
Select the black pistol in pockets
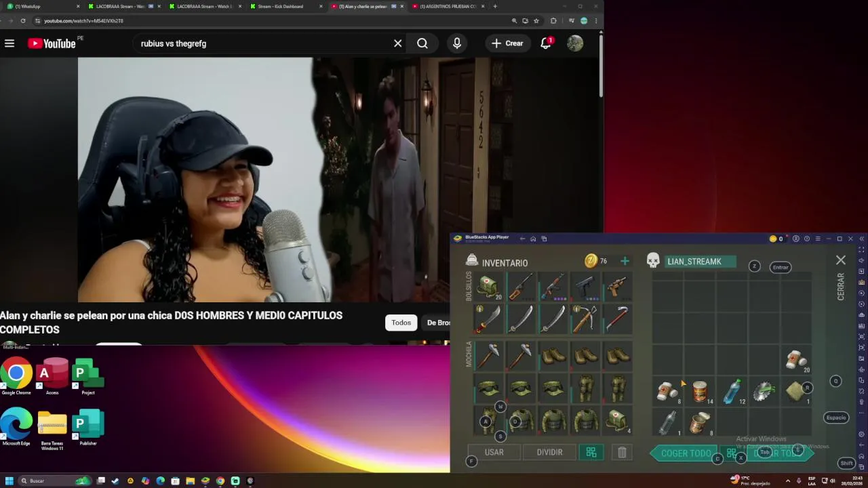tap(587, 287)
